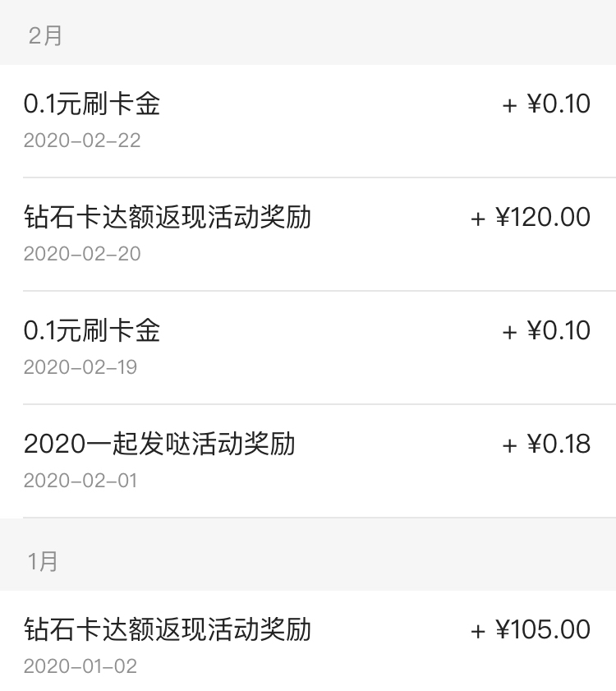Tap the 1月 month section header
This screenshot has width=616, height=691.
pyautogui.click(x=308, y=555)
